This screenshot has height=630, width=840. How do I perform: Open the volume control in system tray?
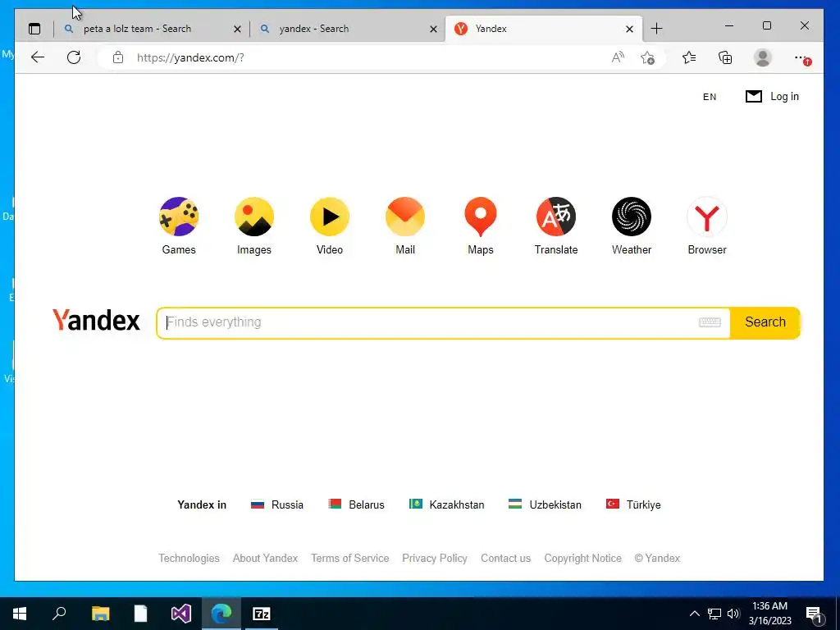tap(733, 614)
